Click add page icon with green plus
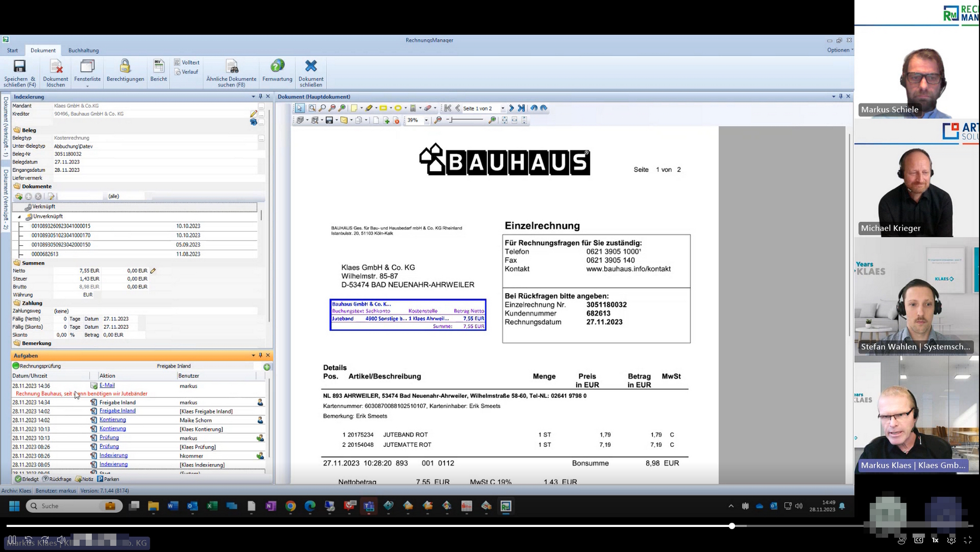This screenshot has width=980, height=552. pos(386,120)
